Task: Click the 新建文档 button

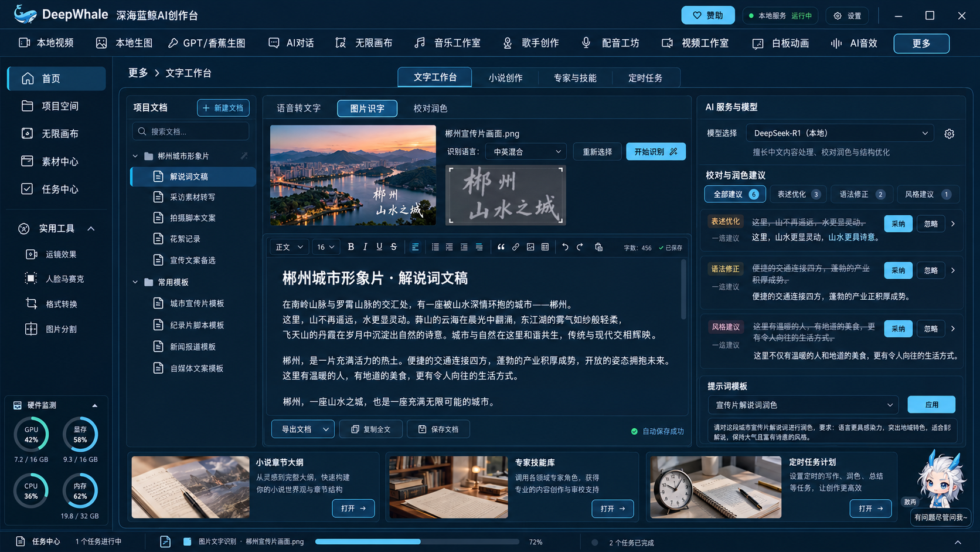Action: pyautogui.click(x=223, y=108)
